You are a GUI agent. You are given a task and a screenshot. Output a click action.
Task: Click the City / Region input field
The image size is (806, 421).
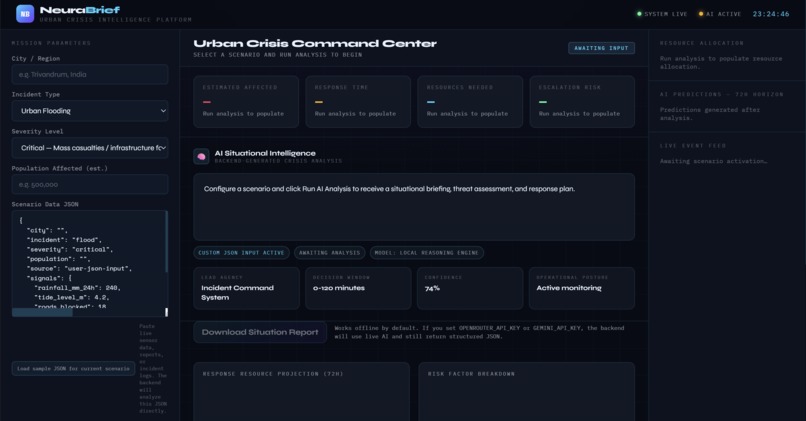(x=90, y=75)
